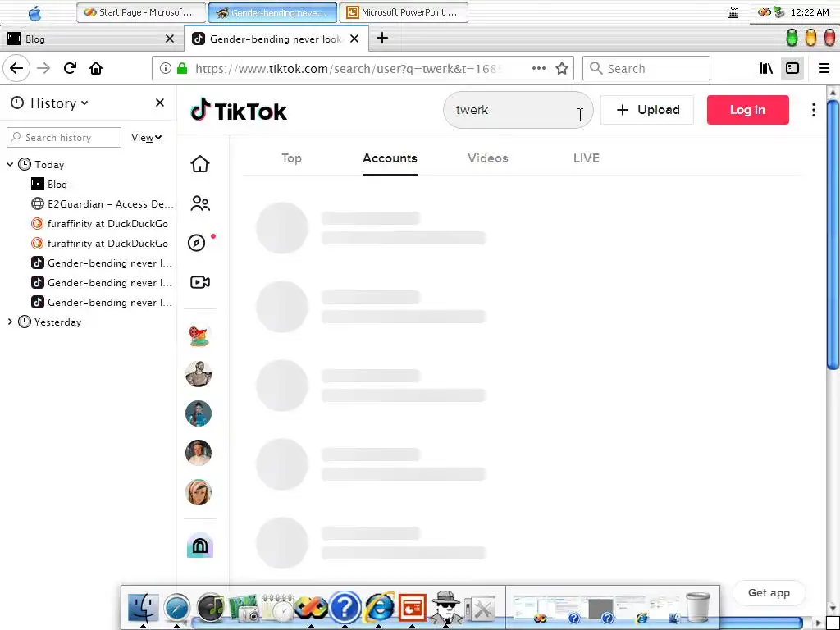Open a new browser tab with plus
This screenshot has height=630, width=840.
pos(382,38)
